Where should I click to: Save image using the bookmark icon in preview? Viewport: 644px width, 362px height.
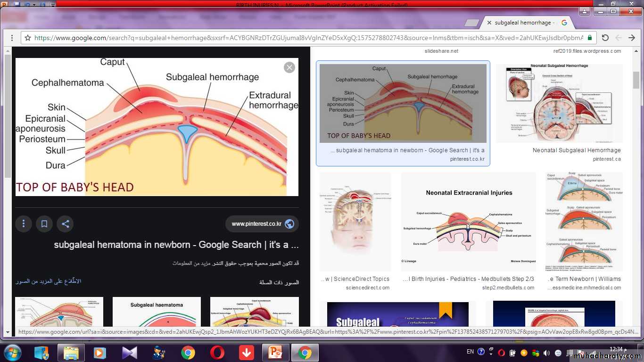(x=44, y=224)
